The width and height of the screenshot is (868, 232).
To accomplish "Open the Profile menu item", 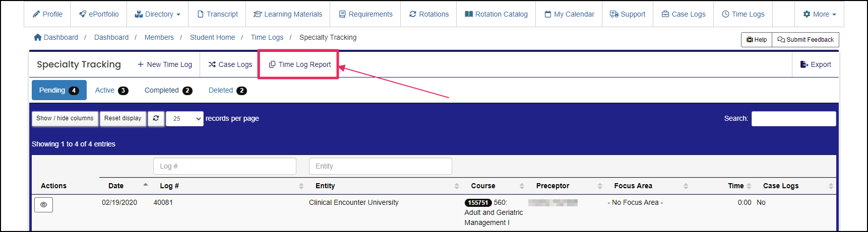I will tap(47, 14).
